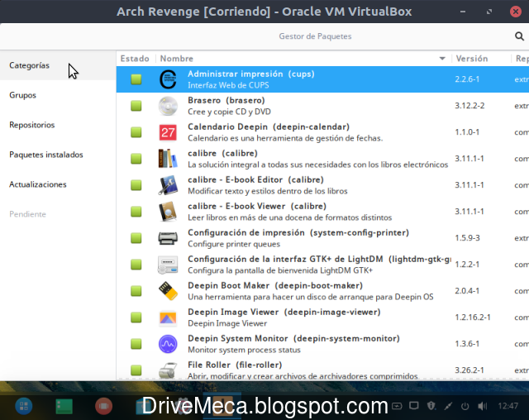Click the Nombre column sort arrow
Viewport: 529px width, 420px height.
coord(442,59)
